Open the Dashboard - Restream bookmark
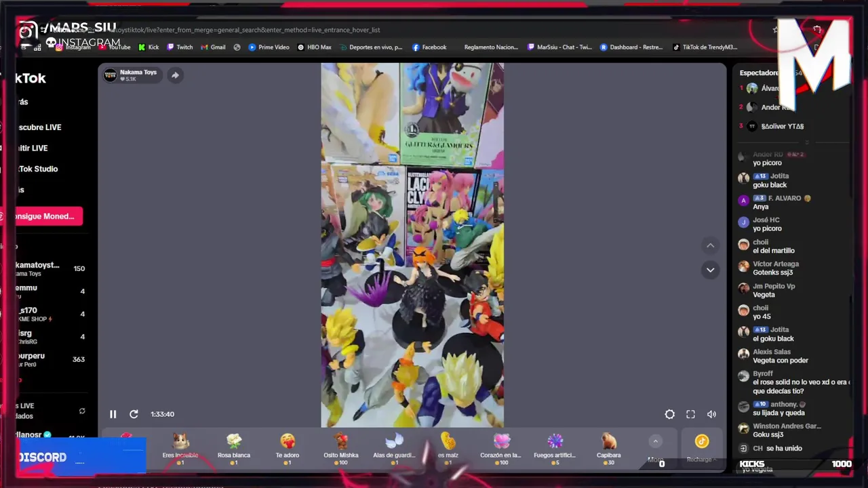This screenshot has width=868, height=488. [x=631, y=47]
